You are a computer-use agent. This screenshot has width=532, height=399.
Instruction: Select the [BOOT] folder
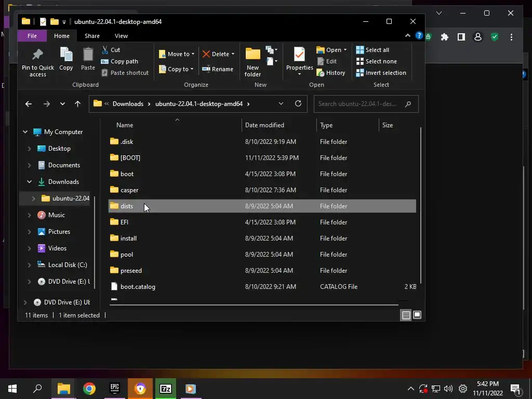(262, 158)
